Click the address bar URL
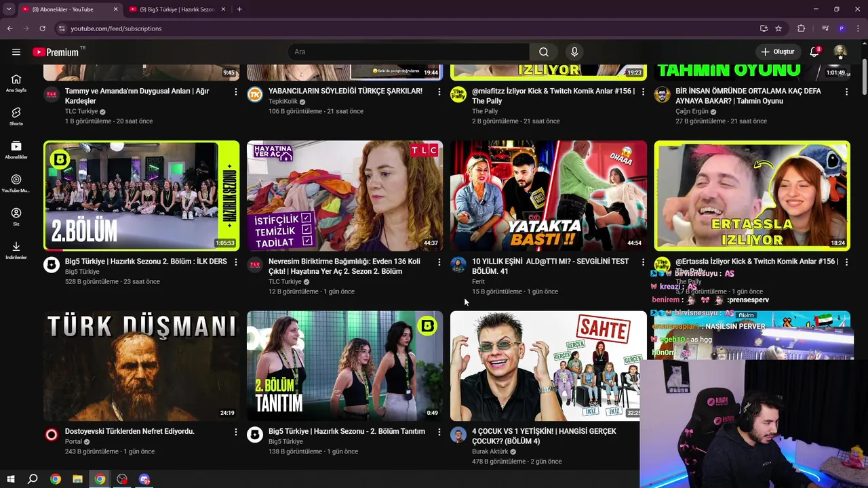The image size is (868, 488). coord(116,28)
